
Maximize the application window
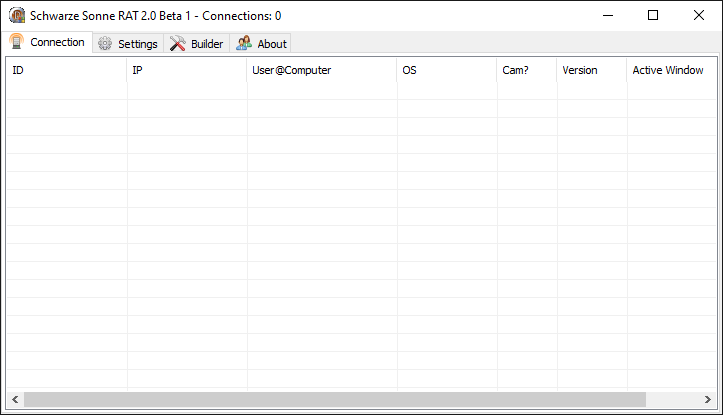(x=653, y=15)
